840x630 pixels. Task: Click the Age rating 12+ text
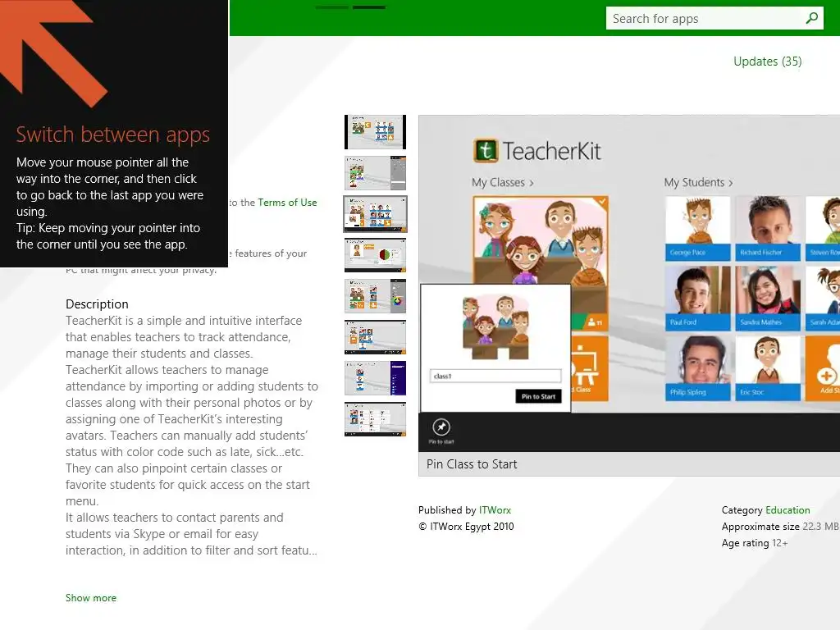coord(755,543)
